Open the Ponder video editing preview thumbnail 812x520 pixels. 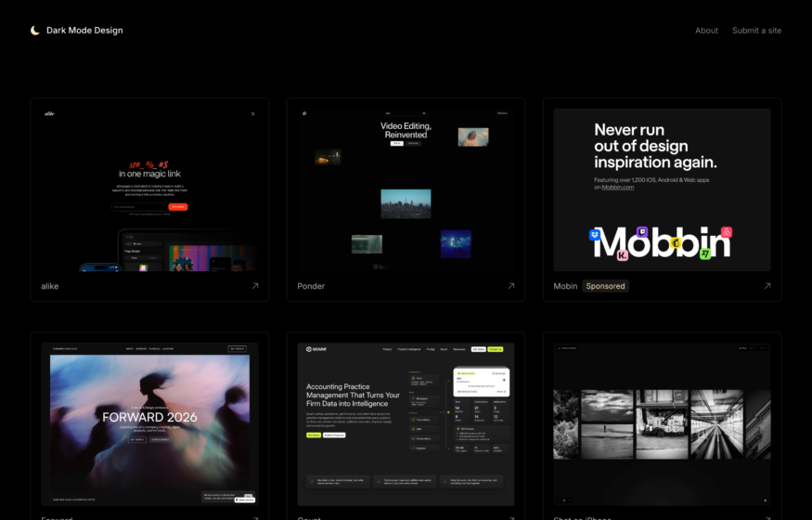click(x=406, y=189)
